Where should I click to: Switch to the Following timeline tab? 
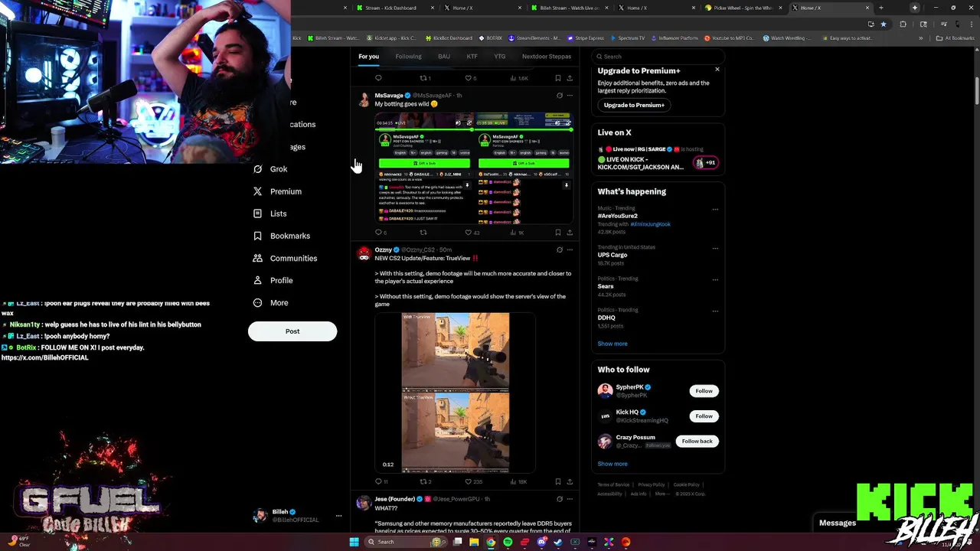pos(408,57)
